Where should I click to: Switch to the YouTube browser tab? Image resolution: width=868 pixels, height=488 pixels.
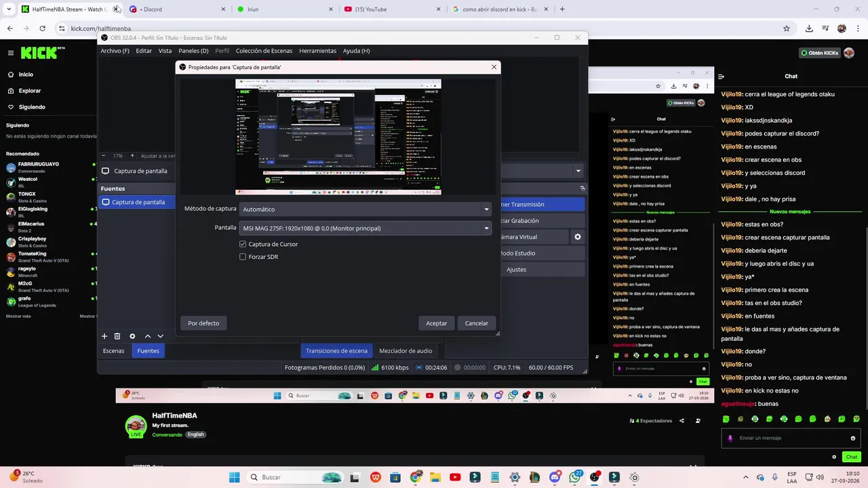tap(391, 9)
